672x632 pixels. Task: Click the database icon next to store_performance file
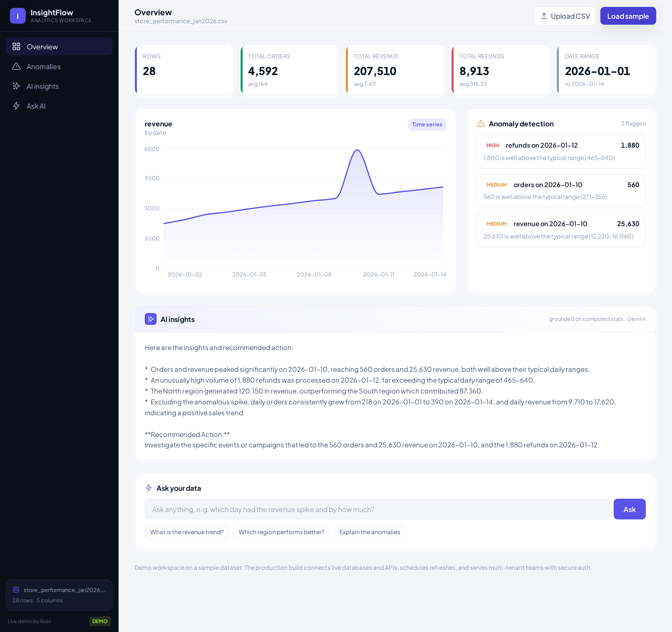coord(16,590)
